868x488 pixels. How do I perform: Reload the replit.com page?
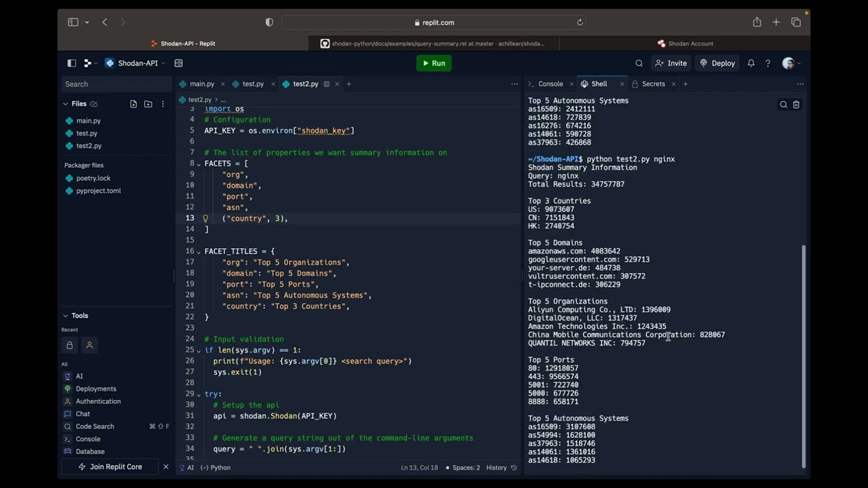tap(580, 22)
